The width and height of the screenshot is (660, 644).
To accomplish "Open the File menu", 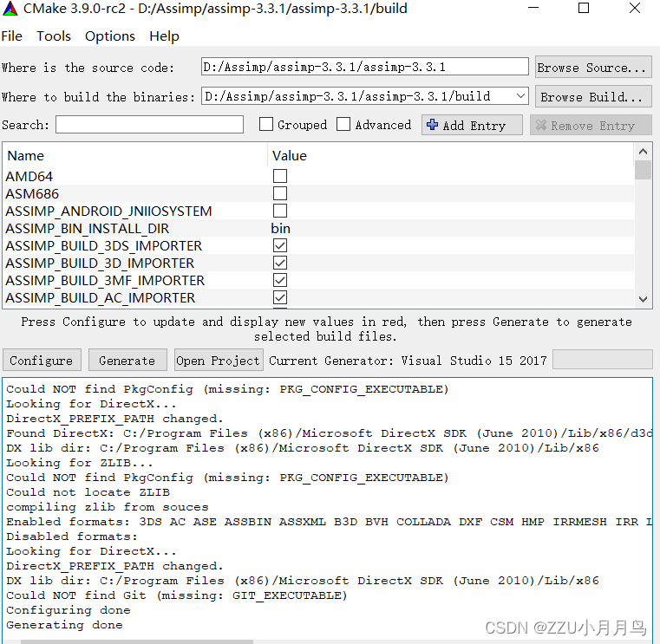I will [12, 36].
